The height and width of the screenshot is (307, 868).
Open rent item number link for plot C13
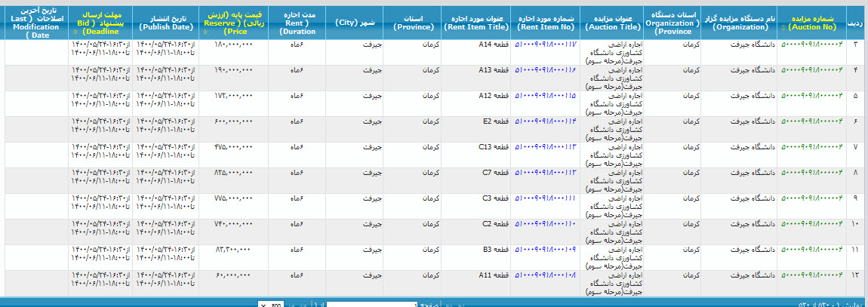point(545,147)
